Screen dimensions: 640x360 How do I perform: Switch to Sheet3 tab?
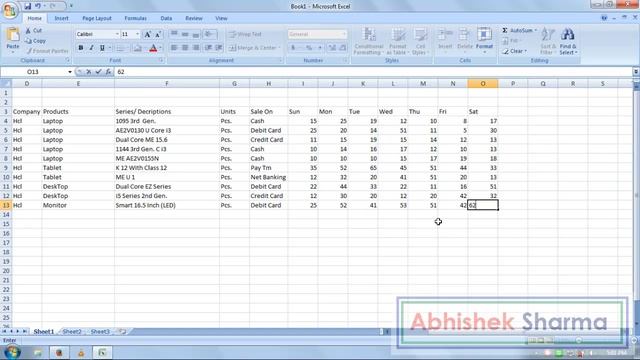click(100, 332)
